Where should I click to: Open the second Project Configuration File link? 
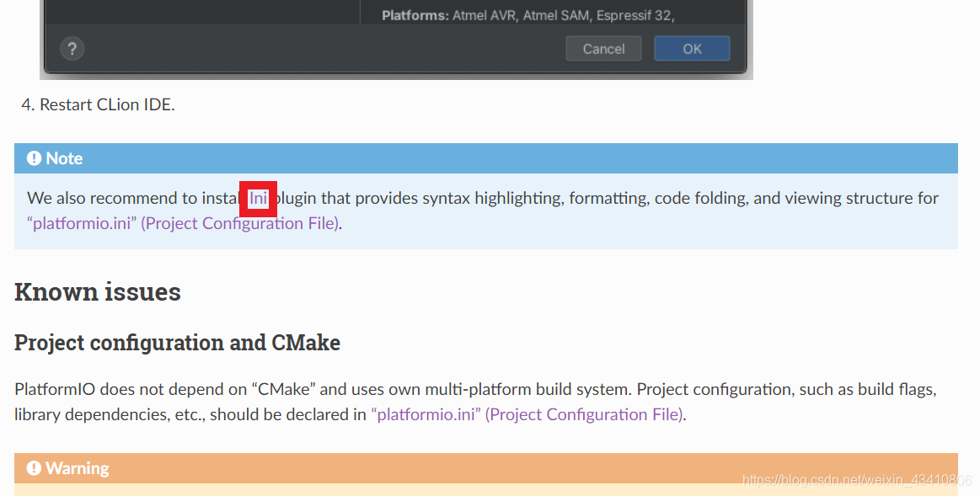tap(584, 414)
